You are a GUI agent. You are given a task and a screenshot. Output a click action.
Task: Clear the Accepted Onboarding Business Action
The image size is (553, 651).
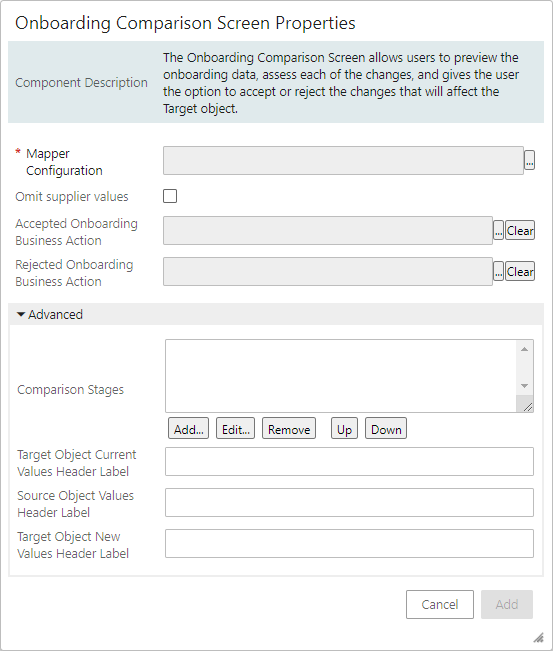coord(520,230)
